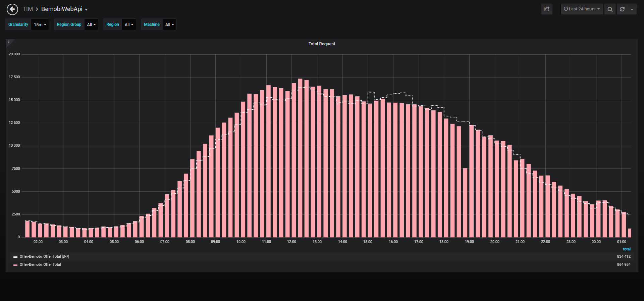Click the white swatch for Offer Total [D-7]
This screenshot has height=301, width=644.
pos(15,257)
